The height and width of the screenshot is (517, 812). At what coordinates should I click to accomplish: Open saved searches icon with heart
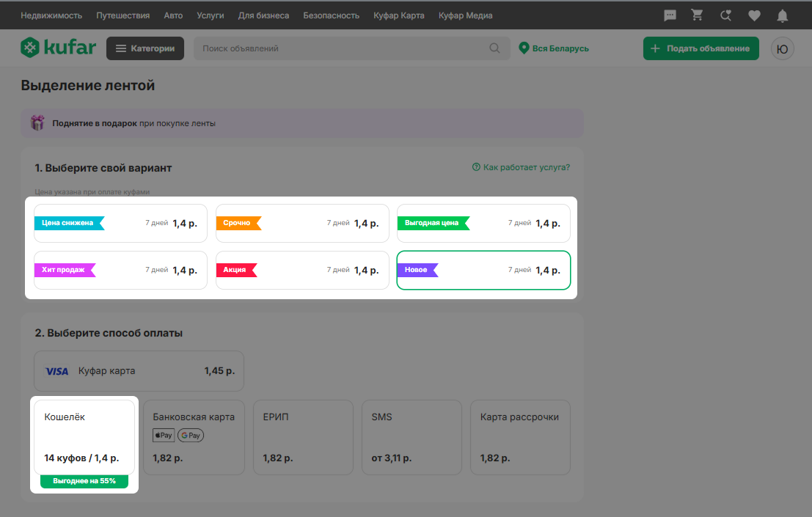click(x=725, y=15)
